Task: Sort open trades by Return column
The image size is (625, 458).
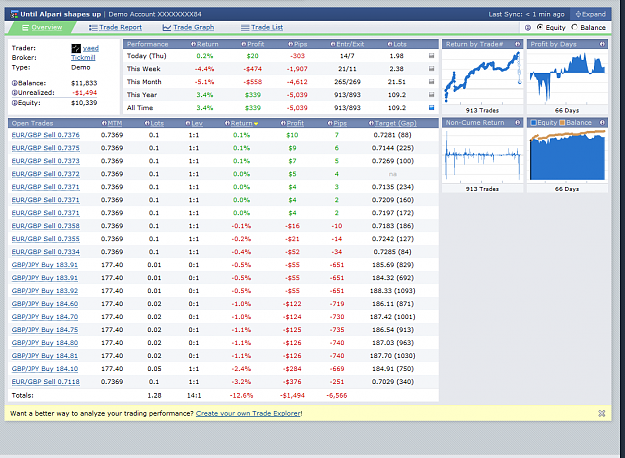Action: (x=242, y=124)
